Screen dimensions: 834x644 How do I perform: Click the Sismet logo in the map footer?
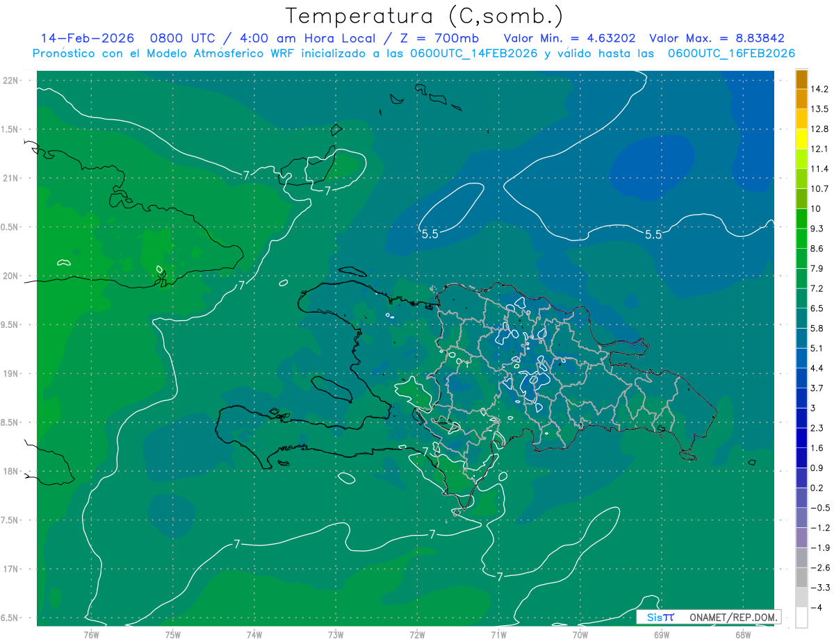660,617
